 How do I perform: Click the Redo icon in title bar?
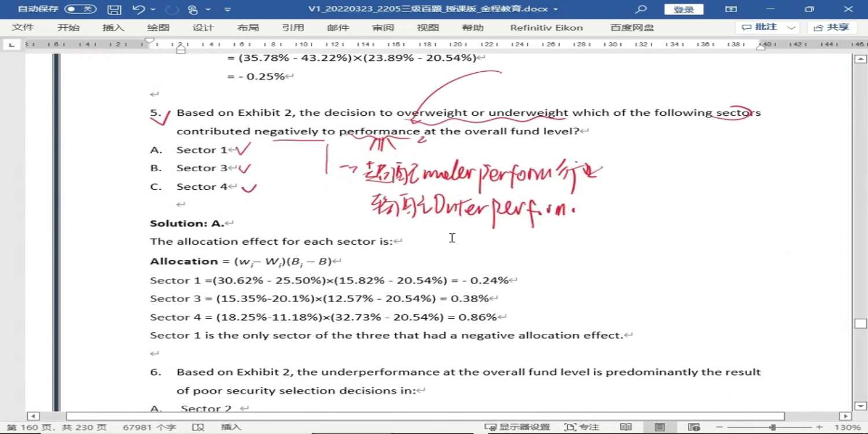tap(172, 9)
